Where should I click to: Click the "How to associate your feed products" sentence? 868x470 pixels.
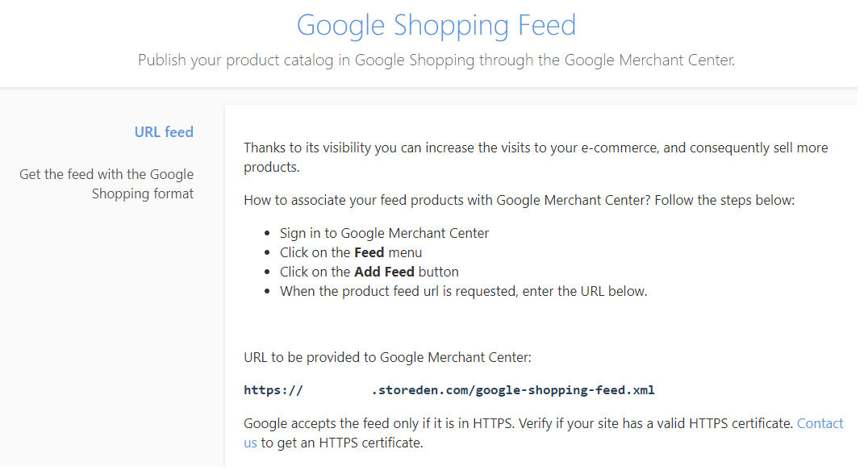[519, 200]
